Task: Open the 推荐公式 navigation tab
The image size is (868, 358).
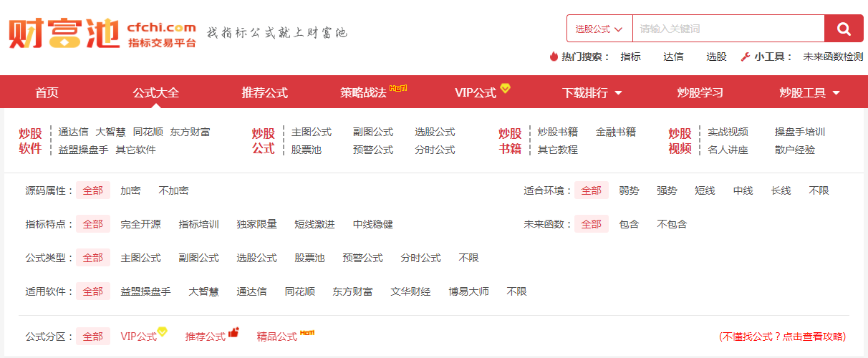Action: click(x=265, y=92)
